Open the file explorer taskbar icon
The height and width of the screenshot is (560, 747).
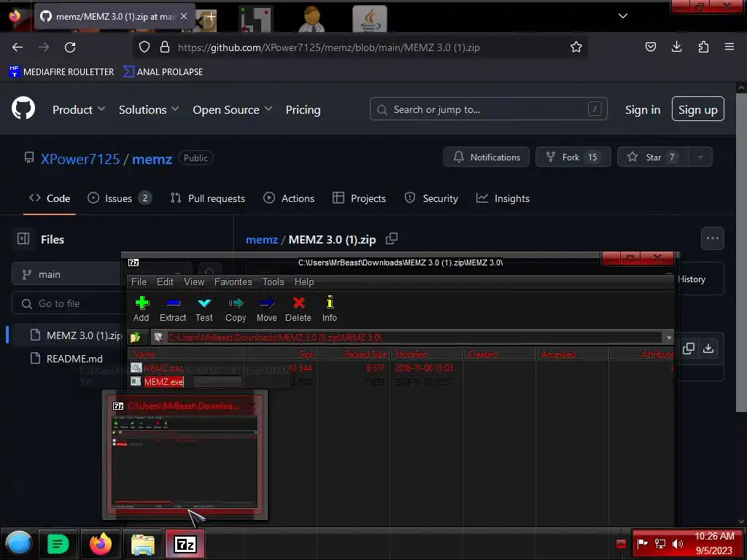(143, 544)
